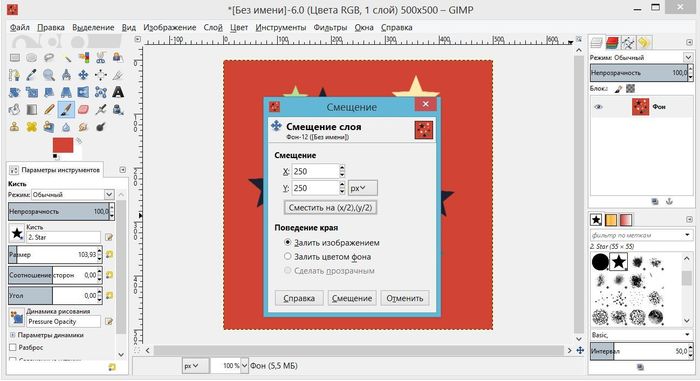Toggle visibility eye of Фон layer
The height and width of the screenshot is (381, 700).
click(598, 107)
